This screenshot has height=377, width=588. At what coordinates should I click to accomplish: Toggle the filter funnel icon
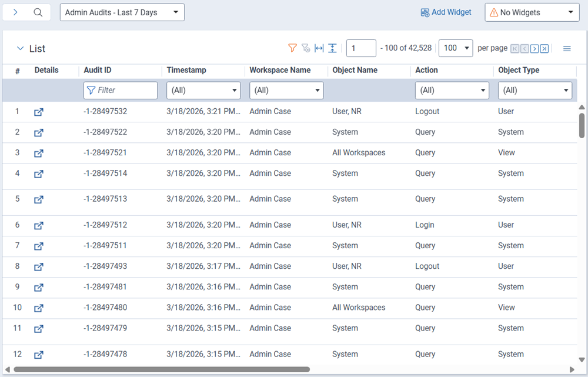coord(292,48)
